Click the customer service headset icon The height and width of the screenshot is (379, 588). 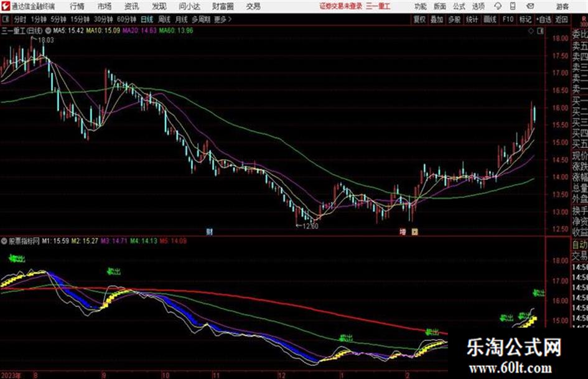498,6
